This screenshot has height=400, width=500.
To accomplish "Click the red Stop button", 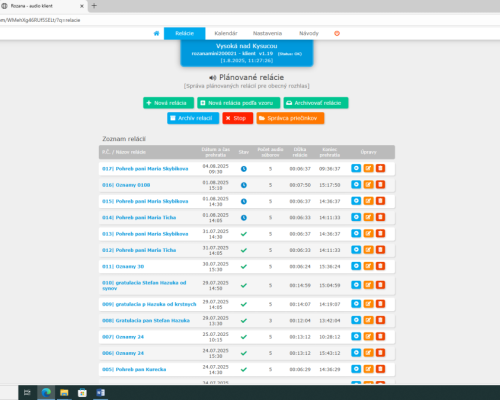I will point(238,118).
